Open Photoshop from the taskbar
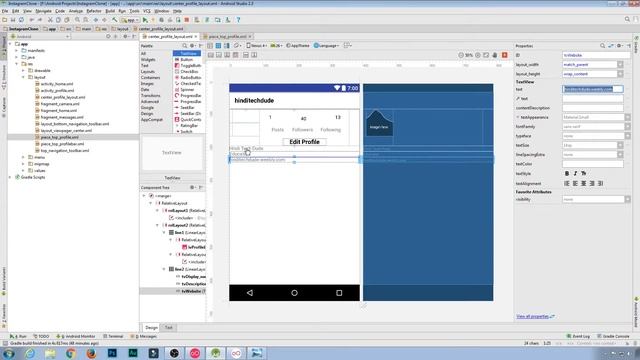Image resolution: width=640 pixels, height=360 pixels. point(112,353)
